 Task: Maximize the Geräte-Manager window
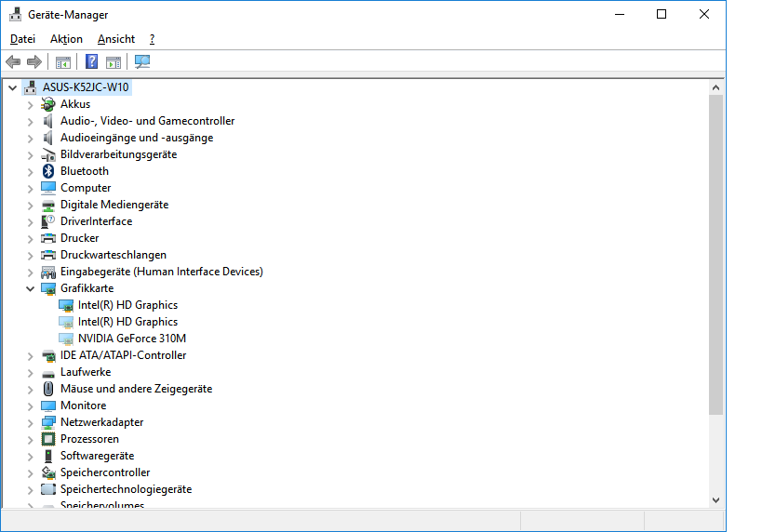pyautogui.click(x=662, y=15)
